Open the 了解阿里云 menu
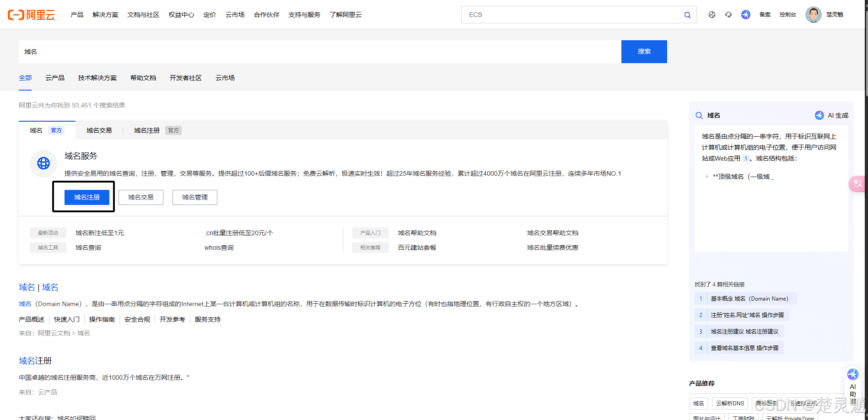868x420 pixels. [345, 15]
